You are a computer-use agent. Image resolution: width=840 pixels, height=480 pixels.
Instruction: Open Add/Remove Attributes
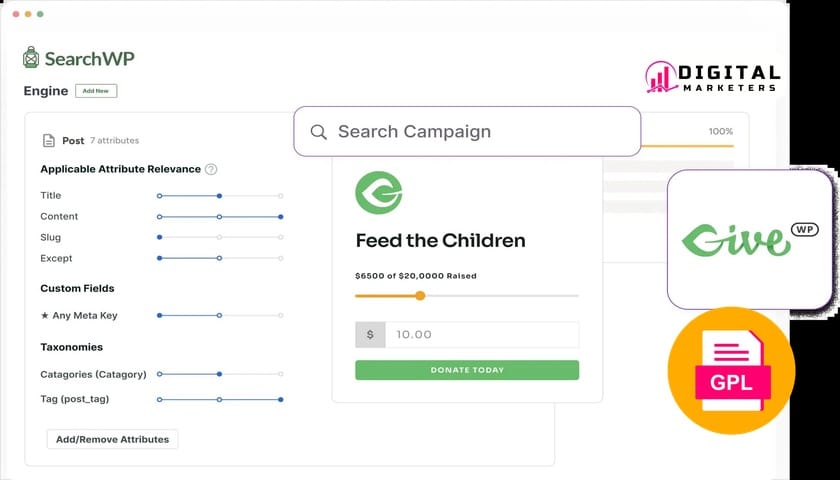pyautogui.click(x=112, y=439)
